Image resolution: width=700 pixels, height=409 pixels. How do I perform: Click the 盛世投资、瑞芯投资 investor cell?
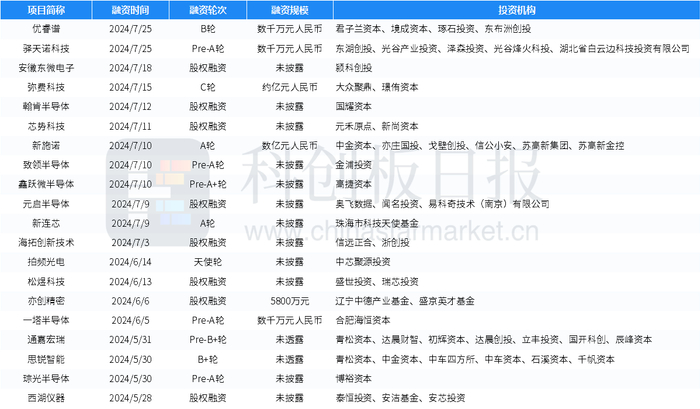[x=377, y=282]
